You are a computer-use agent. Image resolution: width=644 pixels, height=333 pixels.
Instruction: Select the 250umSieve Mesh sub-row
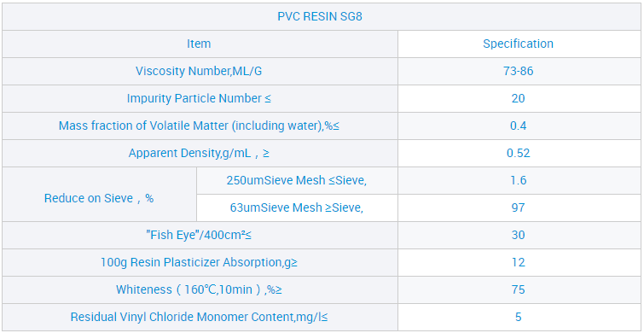point(297,180)
